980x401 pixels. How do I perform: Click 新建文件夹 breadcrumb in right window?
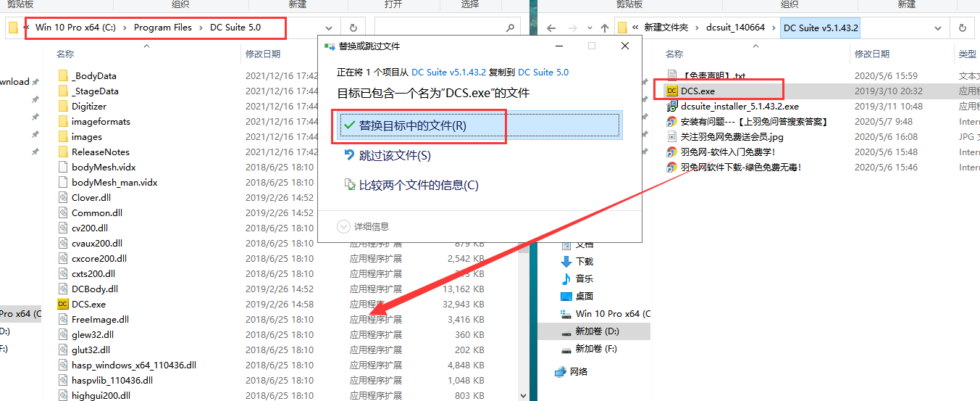click(x=666, y=28)
